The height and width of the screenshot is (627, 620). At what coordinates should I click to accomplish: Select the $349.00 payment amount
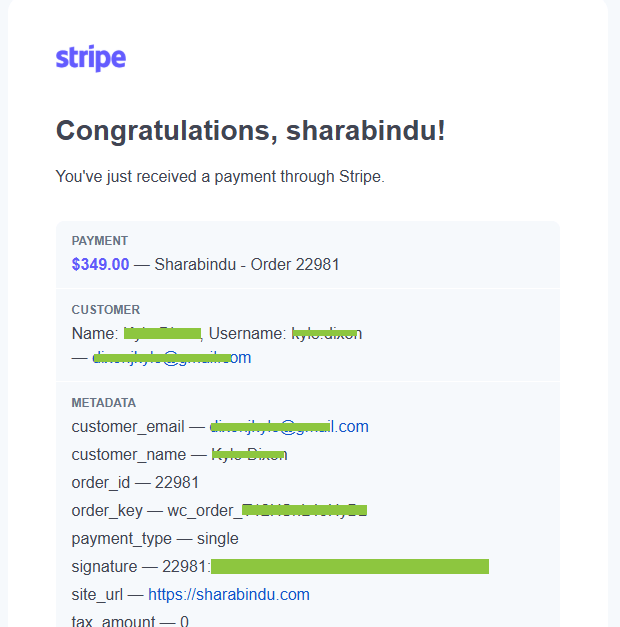100,264
